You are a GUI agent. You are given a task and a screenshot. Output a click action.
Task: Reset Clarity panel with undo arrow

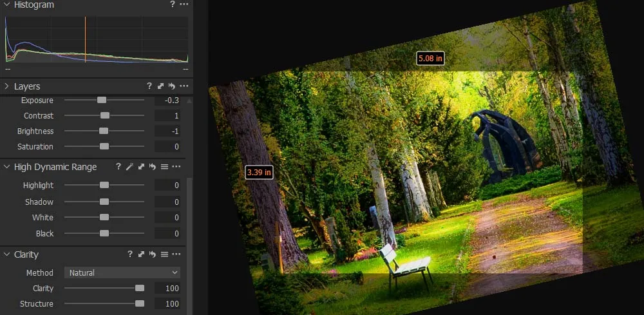pos(153,254)
